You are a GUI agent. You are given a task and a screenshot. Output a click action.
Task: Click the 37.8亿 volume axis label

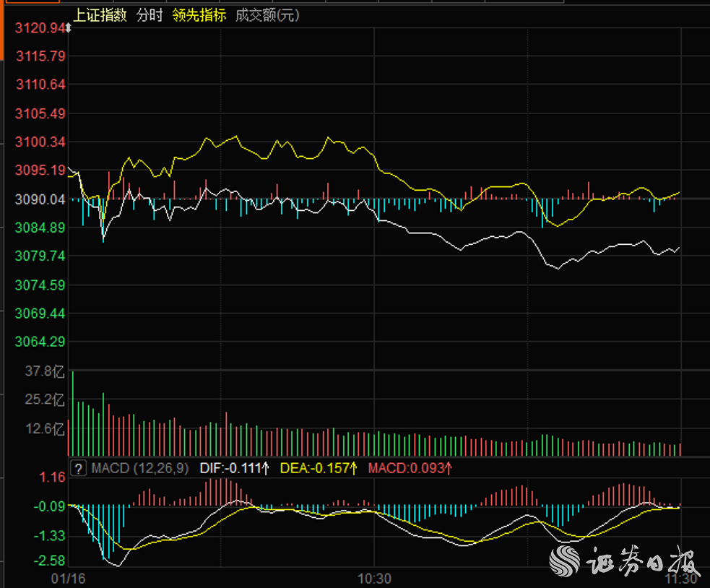coord(45,372)
